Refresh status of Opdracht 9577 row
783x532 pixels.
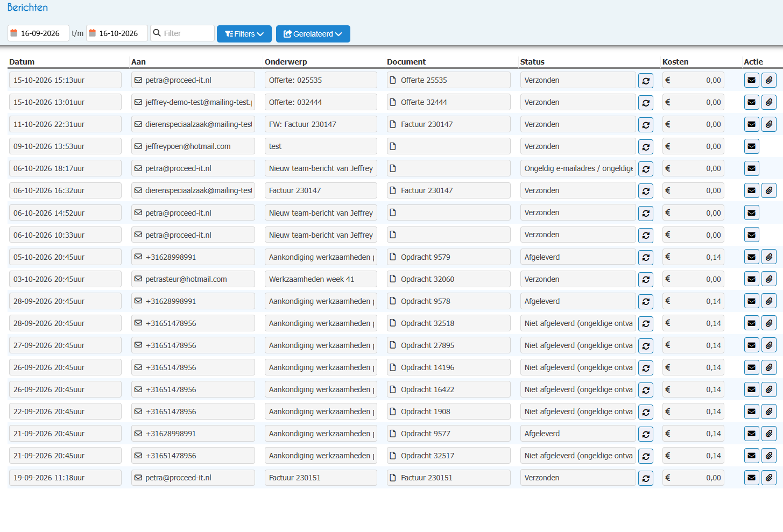point(646,434)
